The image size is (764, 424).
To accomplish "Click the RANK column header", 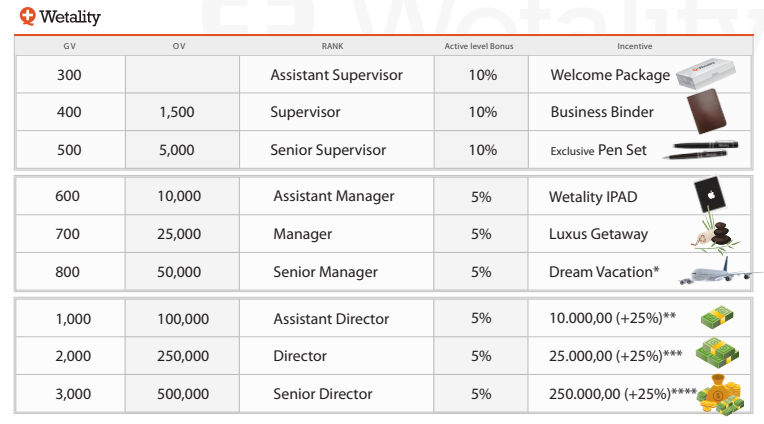I will tap(333, 46).
